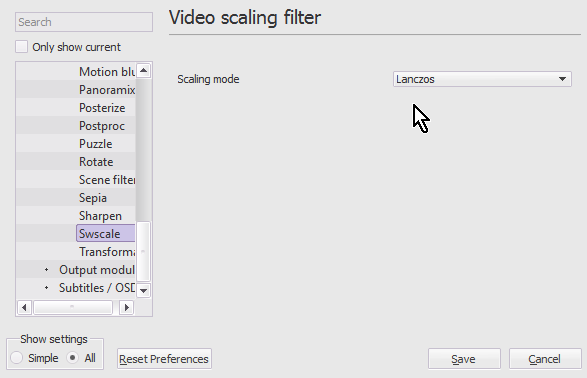The image size is (587, 378).
Task: Click the Save button
Action: [x=464, y=359]
